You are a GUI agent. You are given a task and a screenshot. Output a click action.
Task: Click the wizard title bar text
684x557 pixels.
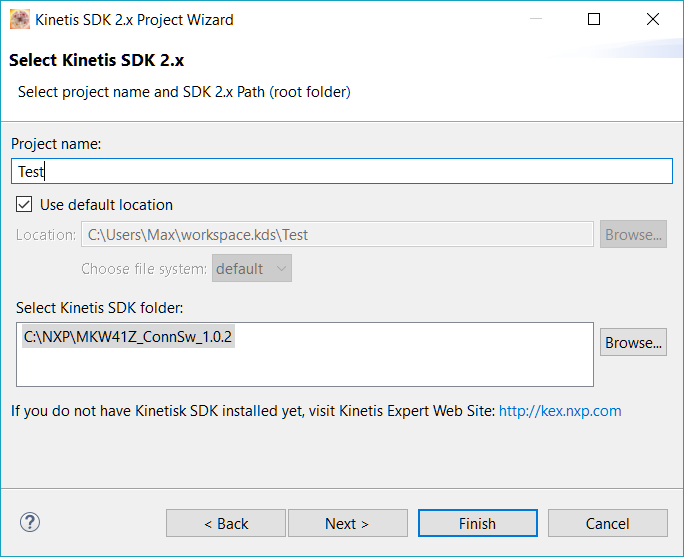click(134, 19)
